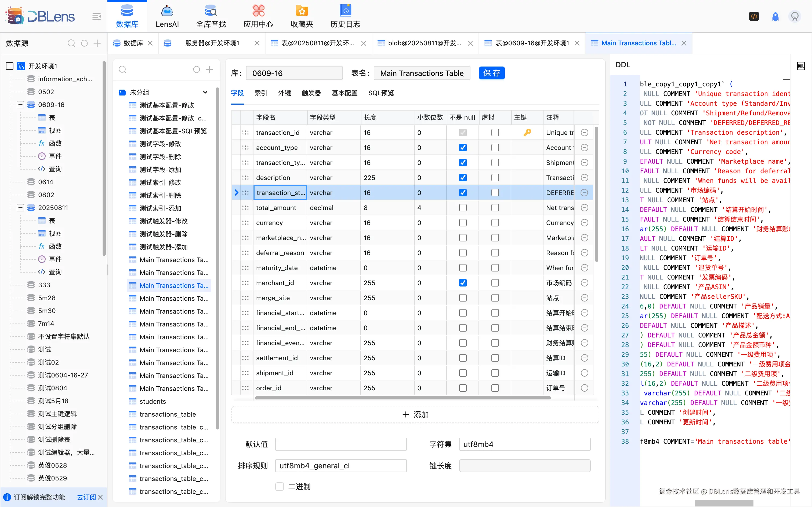Screen dimensions: 812x507
Task: Switch to the 索引 tab
Action: (x=261, y=93)
